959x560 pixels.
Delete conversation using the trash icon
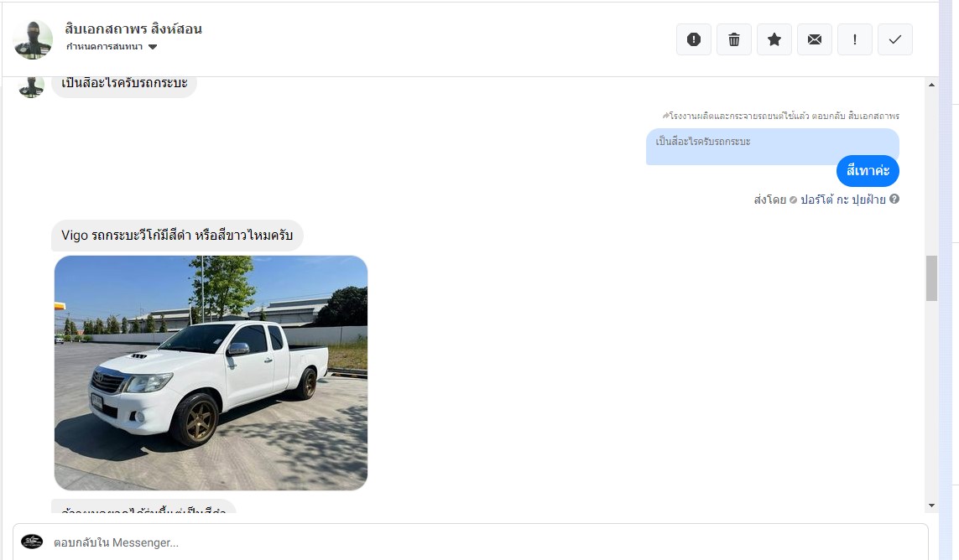734,39
